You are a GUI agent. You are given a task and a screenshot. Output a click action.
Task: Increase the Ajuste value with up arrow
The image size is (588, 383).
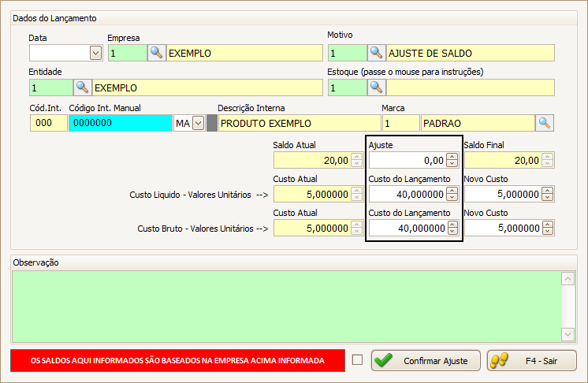[x=452, y=157]
